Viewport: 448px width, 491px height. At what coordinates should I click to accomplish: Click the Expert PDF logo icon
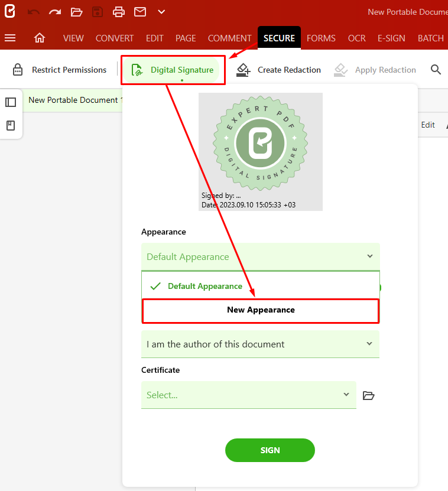pyautogui.click(x=9, y=12)
